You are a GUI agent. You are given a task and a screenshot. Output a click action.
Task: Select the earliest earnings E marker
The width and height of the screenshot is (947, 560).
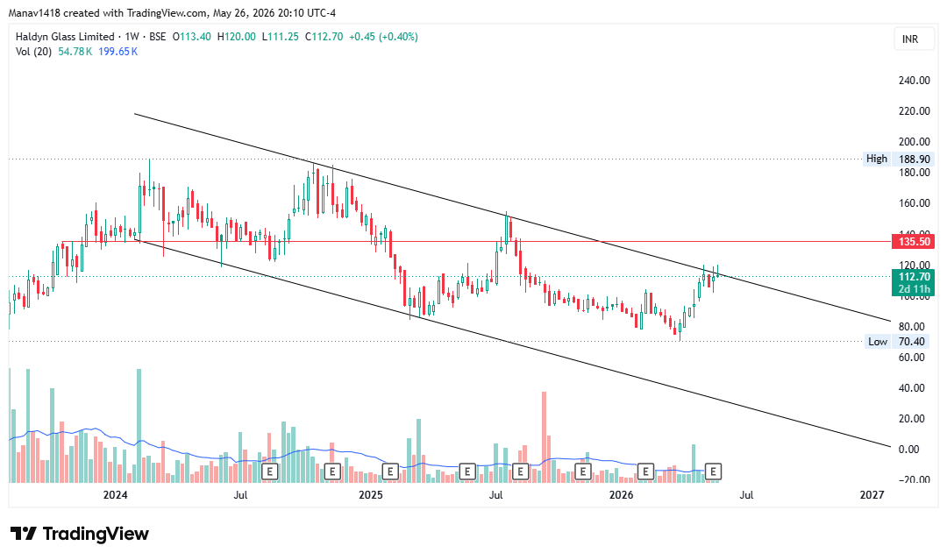(269, 471)
